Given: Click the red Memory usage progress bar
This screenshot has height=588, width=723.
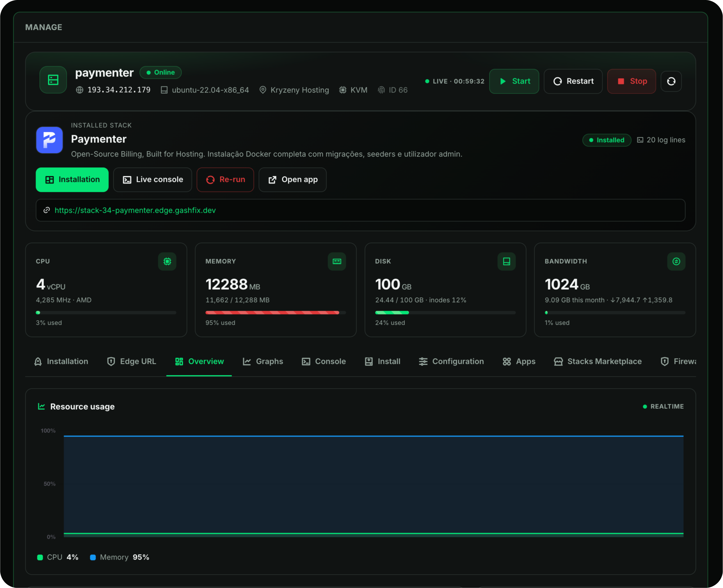Looking at the screenshot, I should [x=275, y=313].
